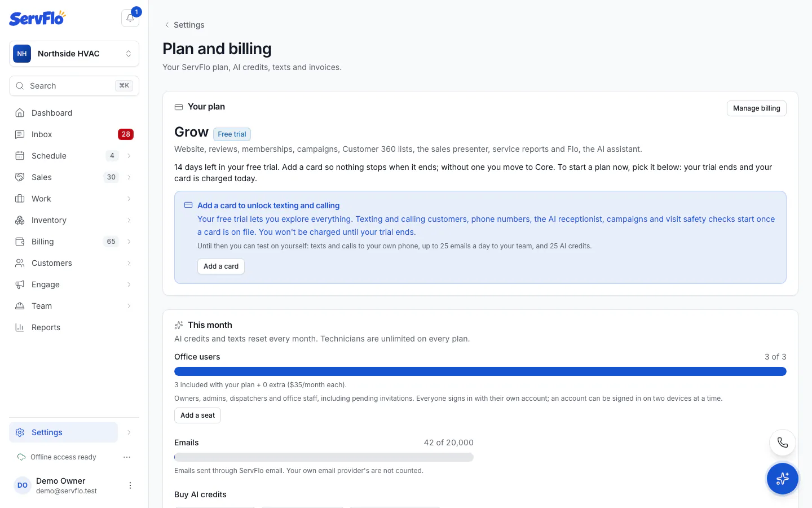Viewport: 812px width, 508px height.
Task: Click the Add a card button
Action: [221, 266]
